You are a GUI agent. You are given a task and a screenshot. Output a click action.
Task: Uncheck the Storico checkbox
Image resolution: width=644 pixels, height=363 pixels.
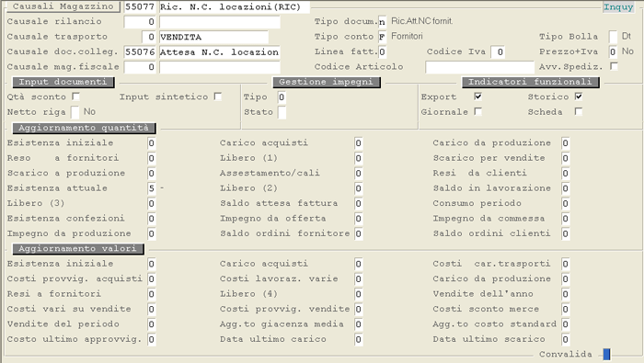tap(579, 96)
